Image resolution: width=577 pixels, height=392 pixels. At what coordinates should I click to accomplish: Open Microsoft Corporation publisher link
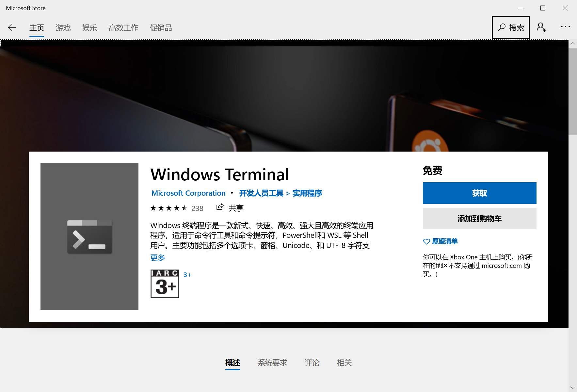tap(188, 193)
